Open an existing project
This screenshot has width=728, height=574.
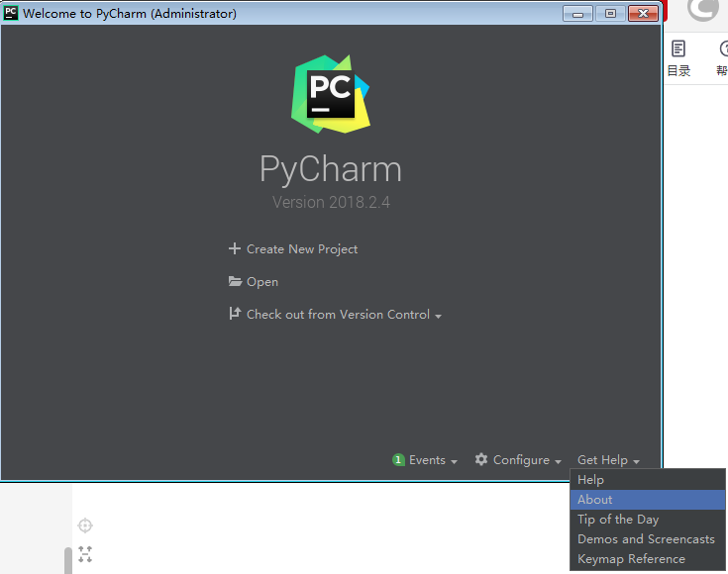click(x=262, y=282)
